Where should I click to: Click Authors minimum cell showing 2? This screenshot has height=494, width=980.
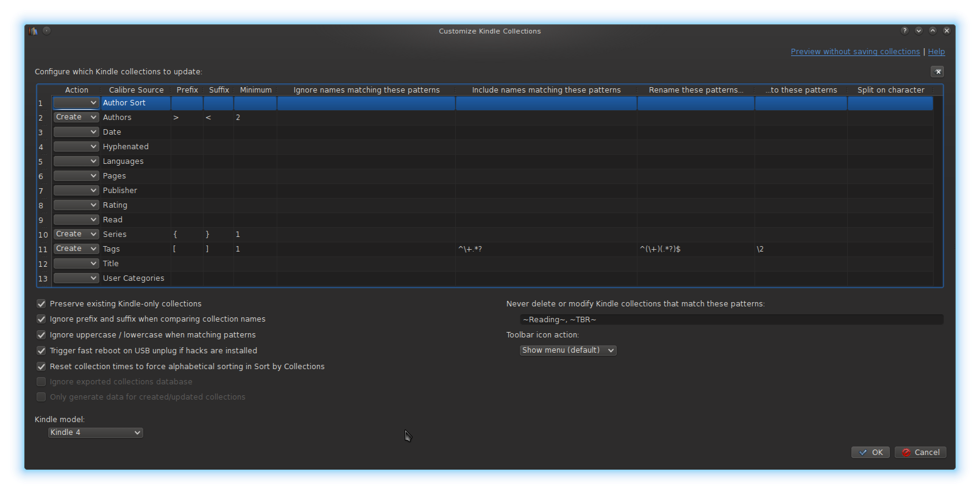(255, 118)
